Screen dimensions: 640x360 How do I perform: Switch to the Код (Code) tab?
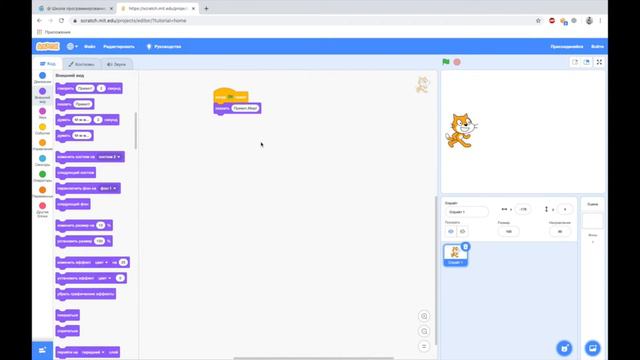click(48, 64)
